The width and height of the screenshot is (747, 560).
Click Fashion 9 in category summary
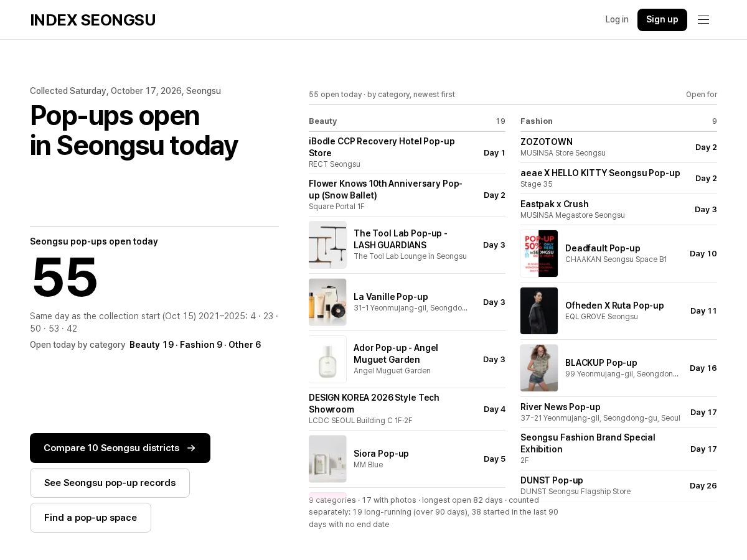point(201,345)
